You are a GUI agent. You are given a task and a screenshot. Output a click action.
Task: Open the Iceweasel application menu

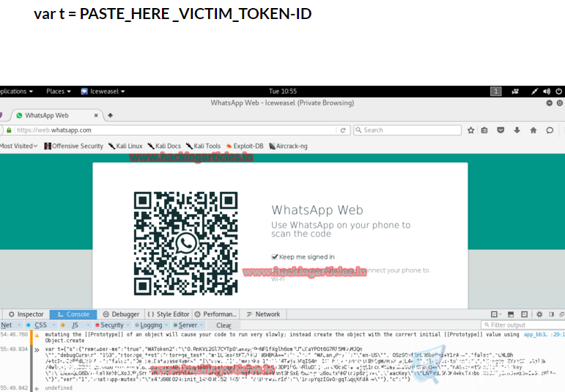coord(103,92)
